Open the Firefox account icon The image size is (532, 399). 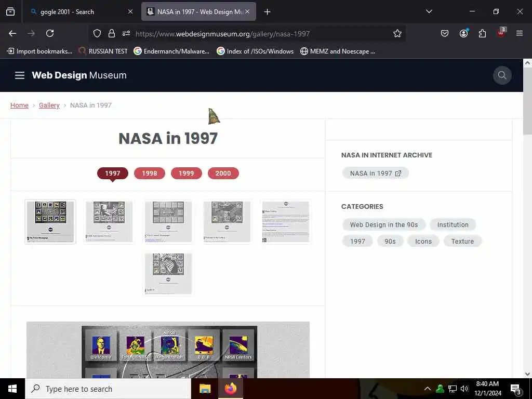tap(463, 33)
